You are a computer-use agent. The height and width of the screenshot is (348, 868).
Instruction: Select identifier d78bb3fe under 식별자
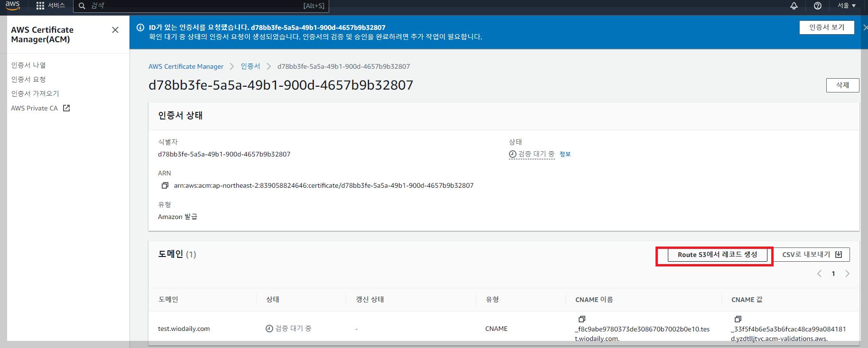point(224,154)
